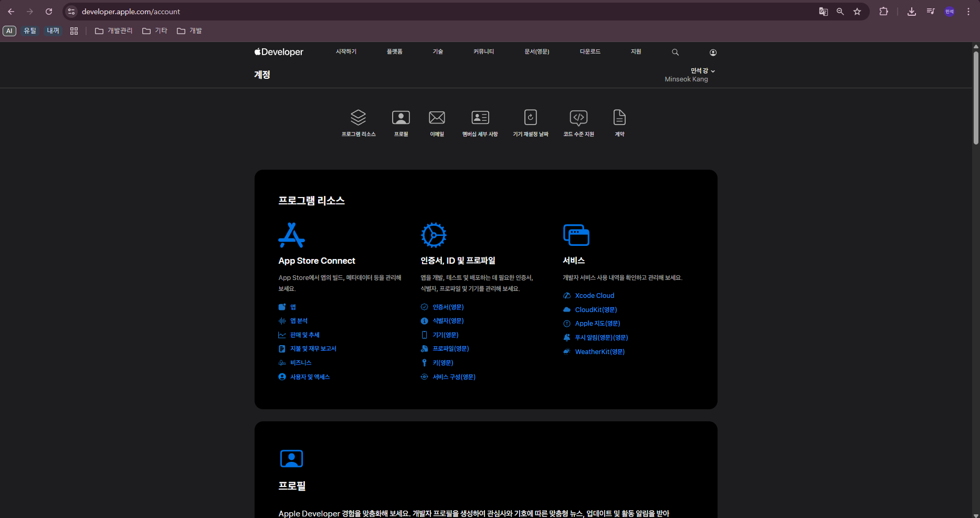Click the App Store Connect logo icon

pyautogui.click(x=291, y=235)
